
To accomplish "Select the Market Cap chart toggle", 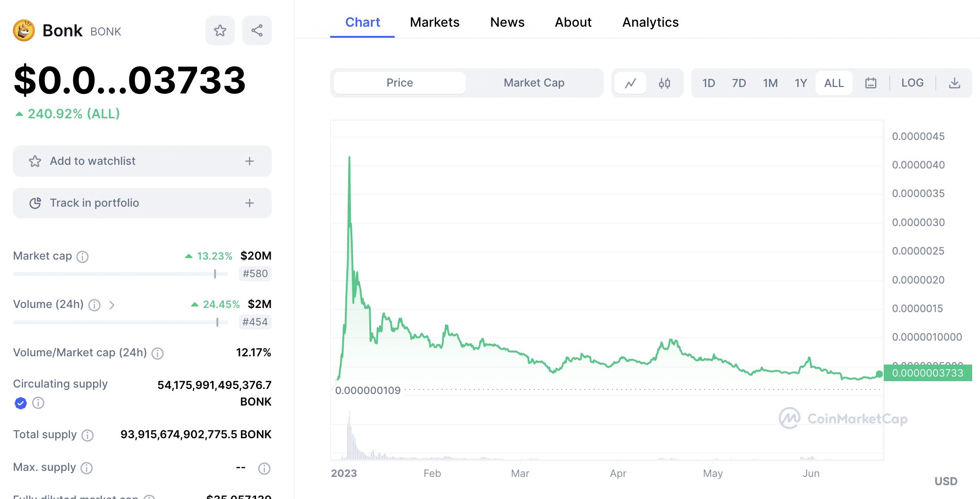I will 534,83.
